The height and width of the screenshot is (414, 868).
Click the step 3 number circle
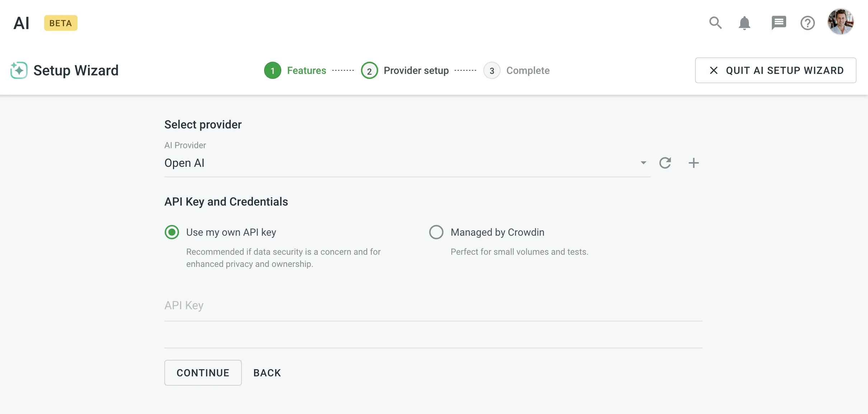(492, 70)
